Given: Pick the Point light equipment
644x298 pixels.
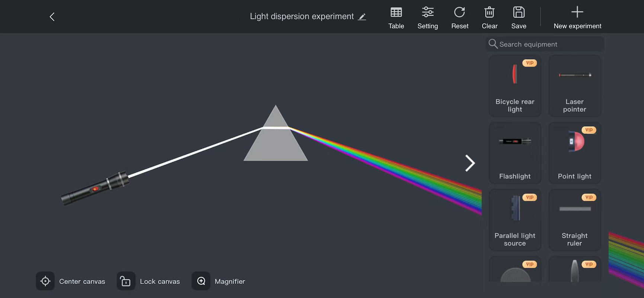Looking at the screenshot, I should (574, 153).
